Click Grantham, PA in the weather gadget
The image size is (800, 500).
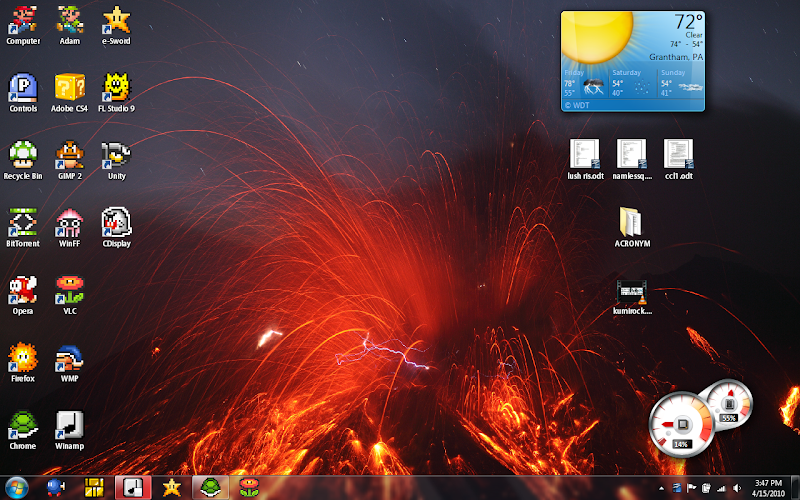(676, 57)
